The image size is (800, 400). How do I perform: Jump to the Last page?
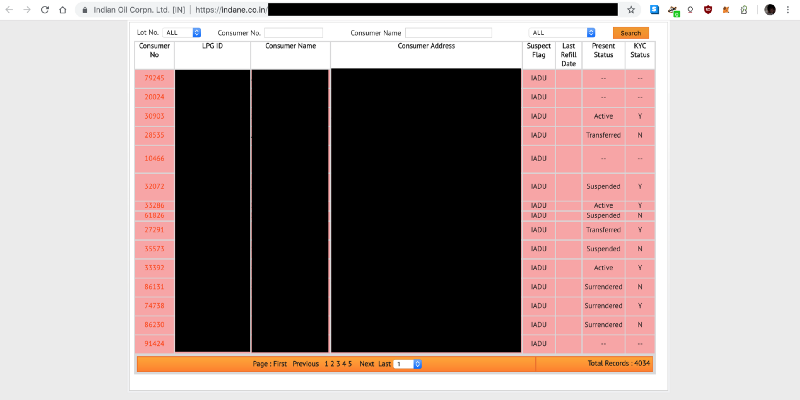[385, 364]
